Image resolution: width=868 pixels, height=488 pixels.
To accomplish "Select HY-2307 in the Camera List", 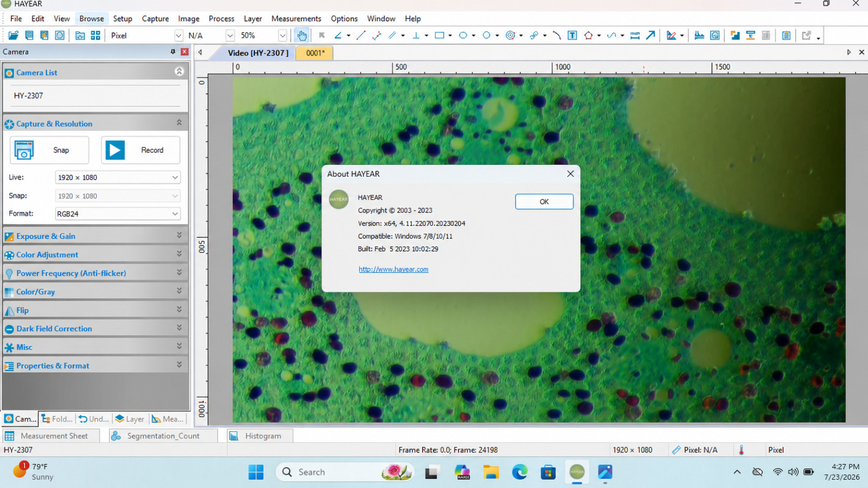I will [29, 95].
